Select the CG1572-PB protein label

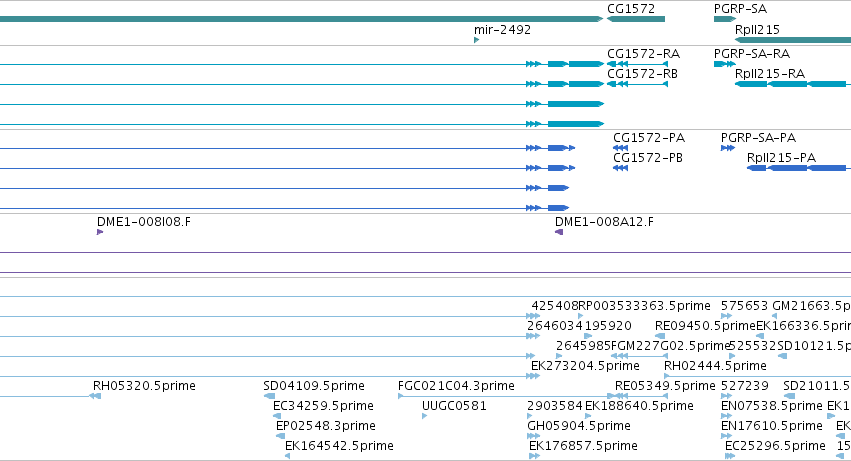648,158
